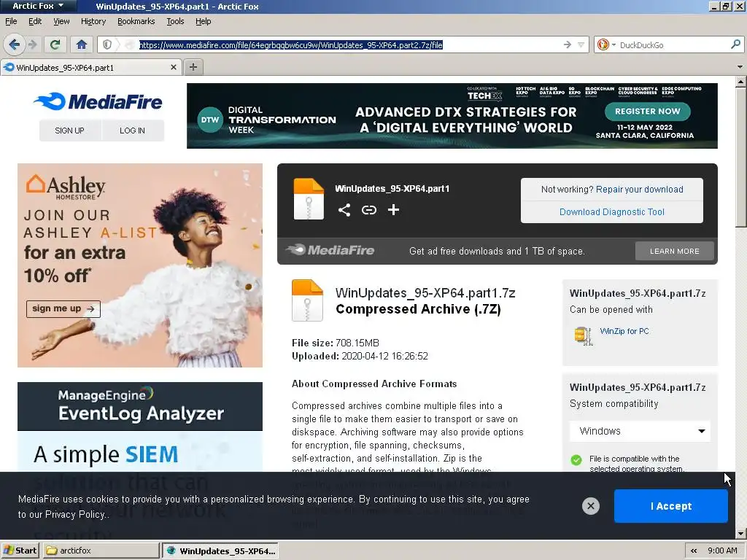This screenshot has height=560, width=747.
Task: Go back with the browser Back arrow
Action: pos(14,44)
